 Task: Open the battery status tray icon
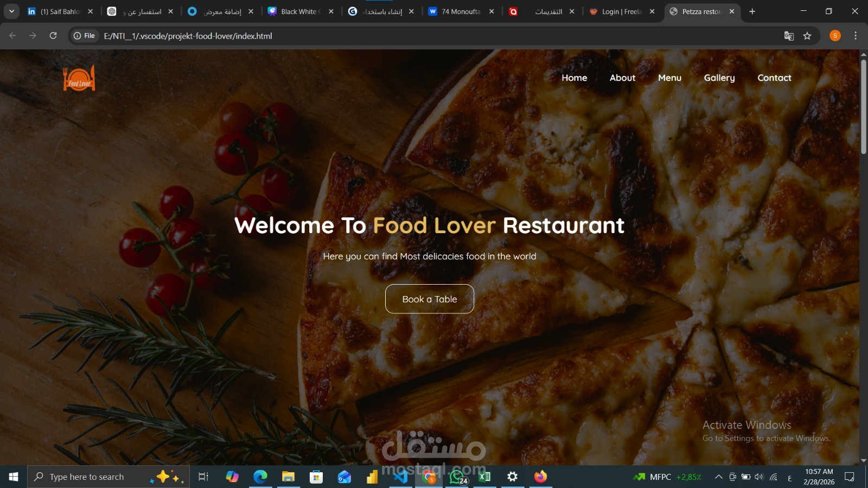(x=746, y=477)
